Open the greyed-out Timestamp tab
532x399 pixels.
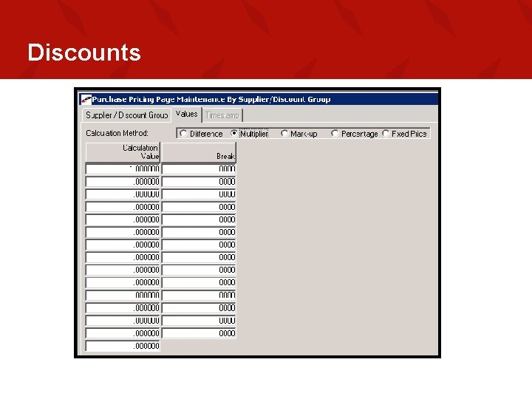222,115
